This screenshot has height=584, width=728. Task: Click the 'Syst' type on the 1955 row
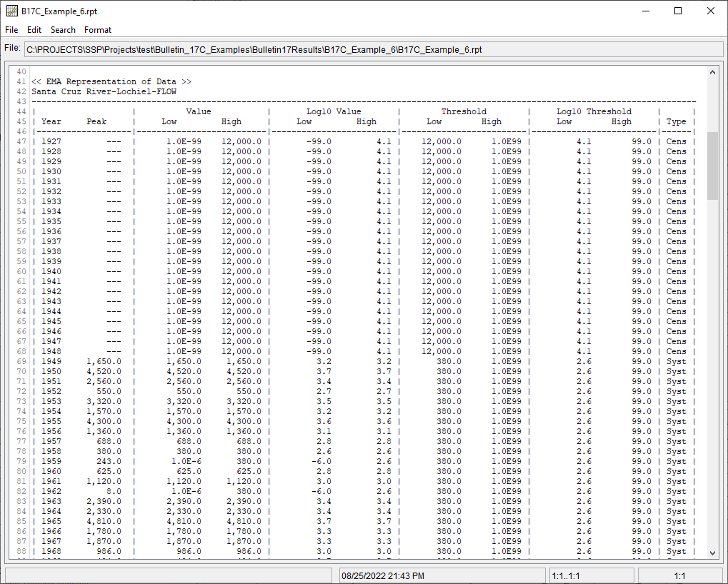[x=676, y=422]
